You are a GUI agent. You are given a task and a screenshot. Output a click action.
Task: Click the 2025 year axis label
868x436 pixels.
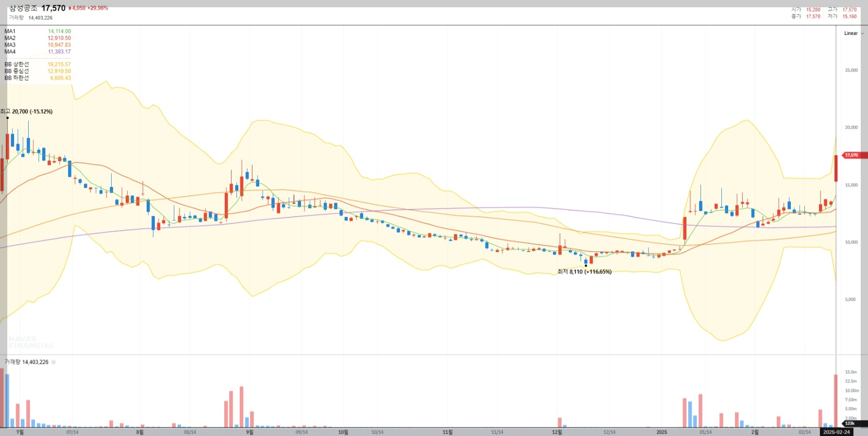(662, 432)
